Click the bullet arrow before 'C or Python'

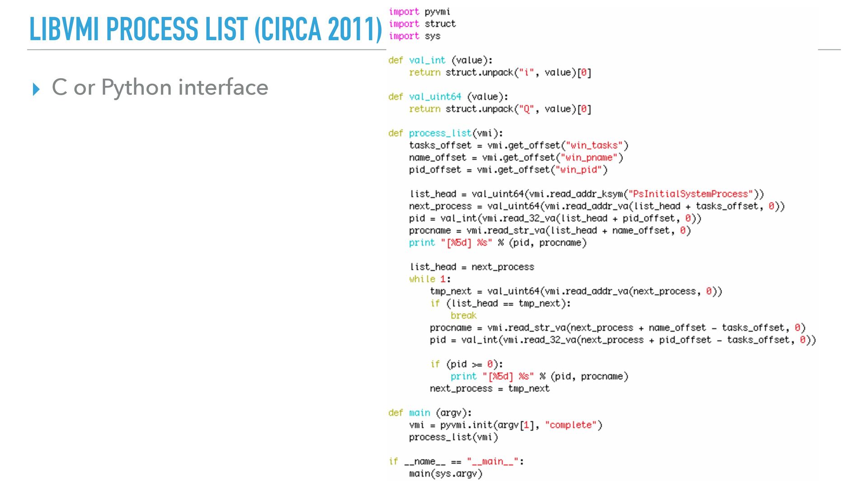click(36, 89)
